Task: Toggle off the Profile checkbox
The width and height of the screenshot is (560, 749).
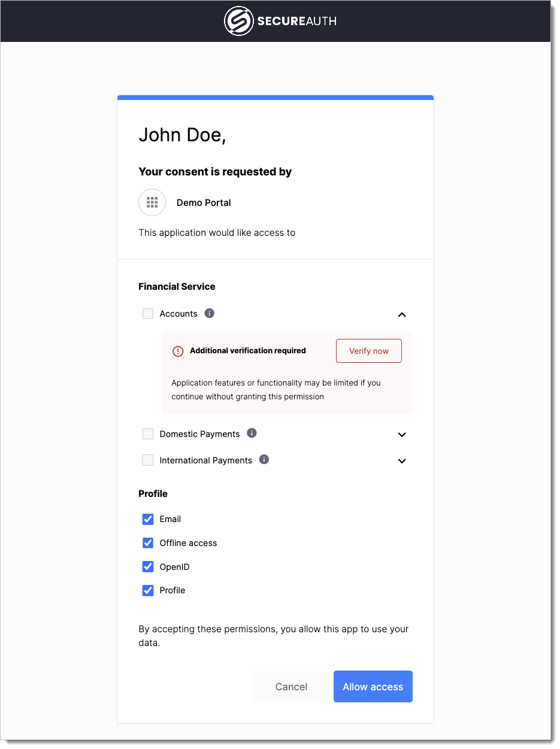Action: pyautogui.click(x=147, y=590)
